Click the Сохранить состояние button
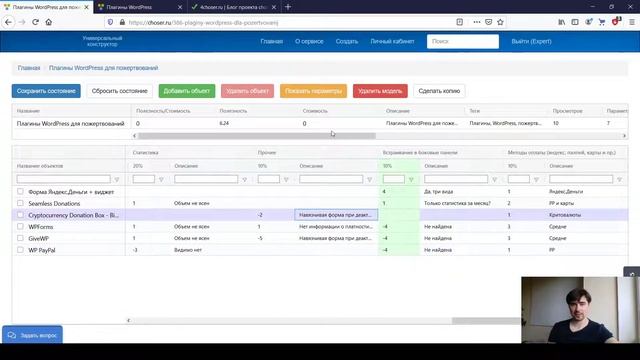The height and width of the screenshot is (360, 640). click(x=46, y=91)
